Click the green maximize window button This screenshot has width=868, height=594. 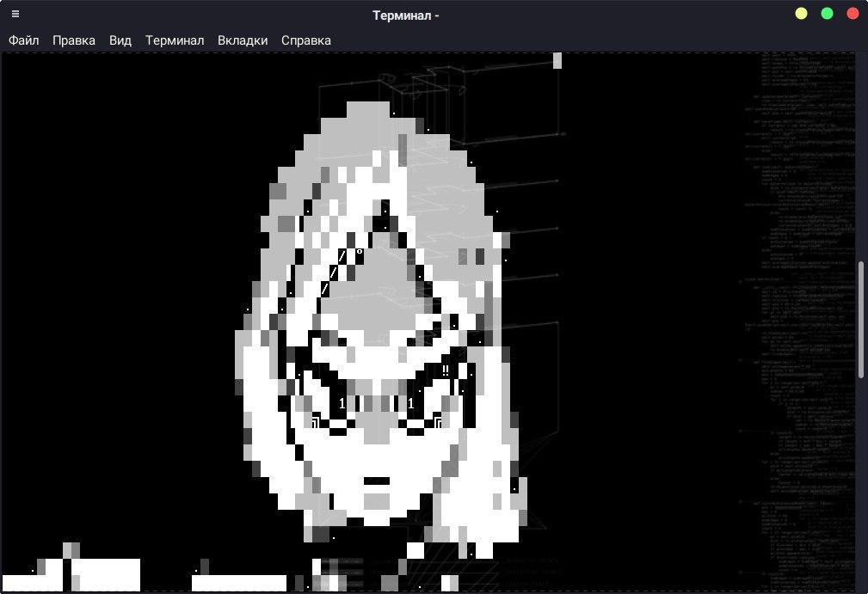point(827,14)
